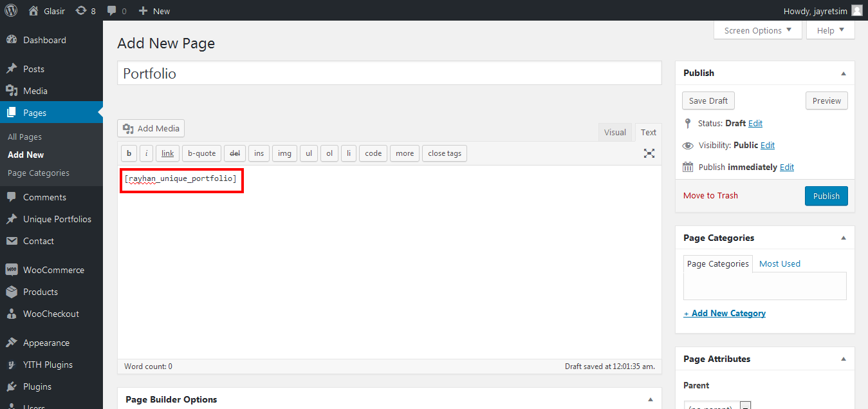Click the b-quote quicktag button
The width and height of the screenshot is (868, 409).
click(x=202, y=153)
